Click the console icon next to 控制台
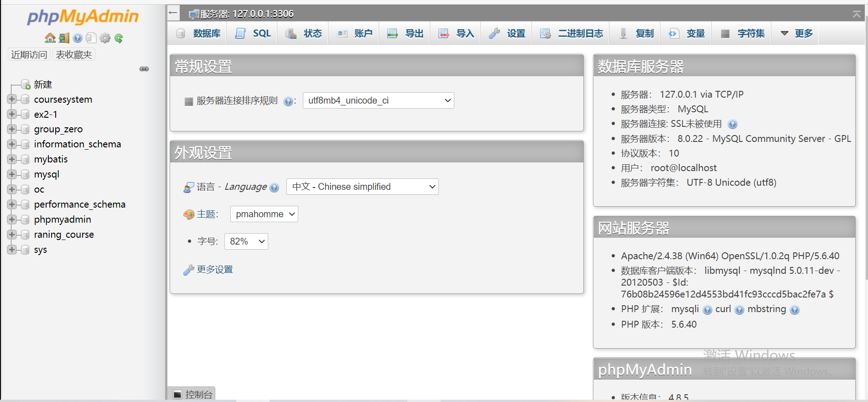The height and width of the screenshot is (402, 868). [177, 394]
